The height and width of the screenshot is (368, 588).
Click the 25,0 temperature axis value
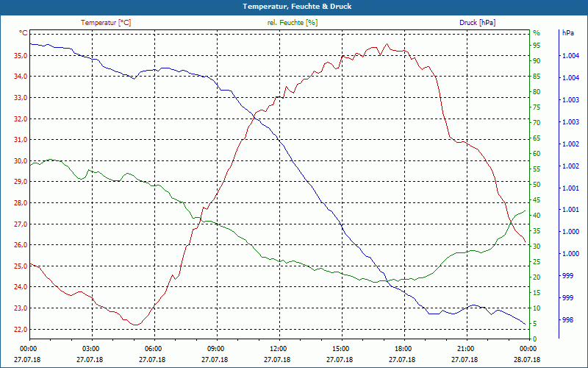point(21,266)
